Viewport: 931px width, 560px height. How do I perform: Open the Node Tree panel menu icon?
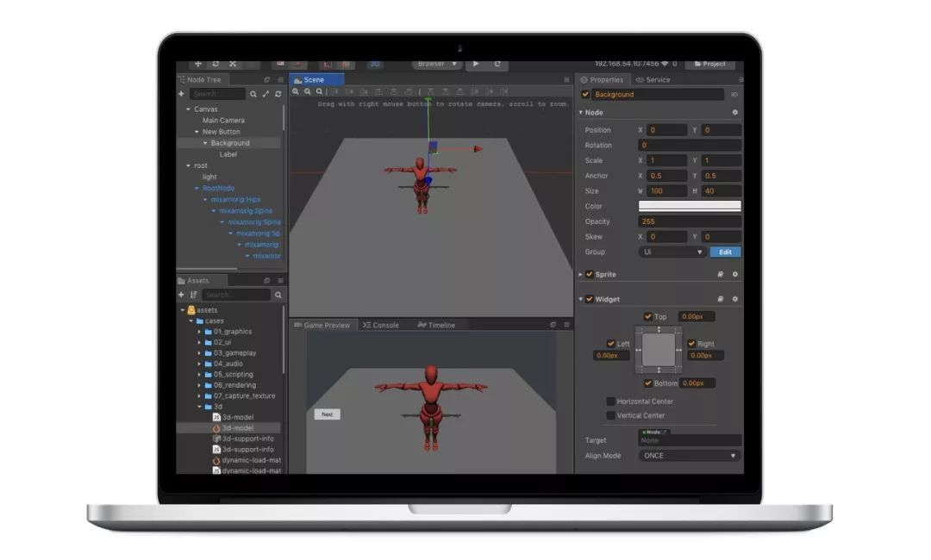280,79
